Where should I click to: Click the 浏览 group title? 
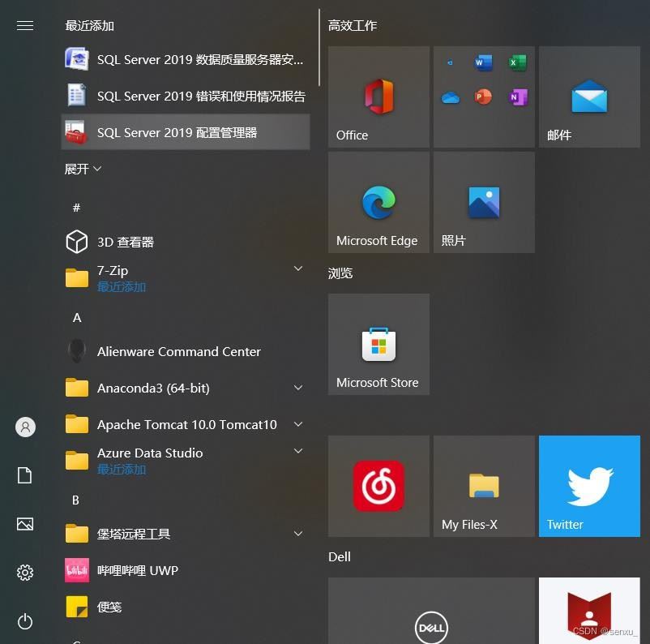(x=340, y=273)
